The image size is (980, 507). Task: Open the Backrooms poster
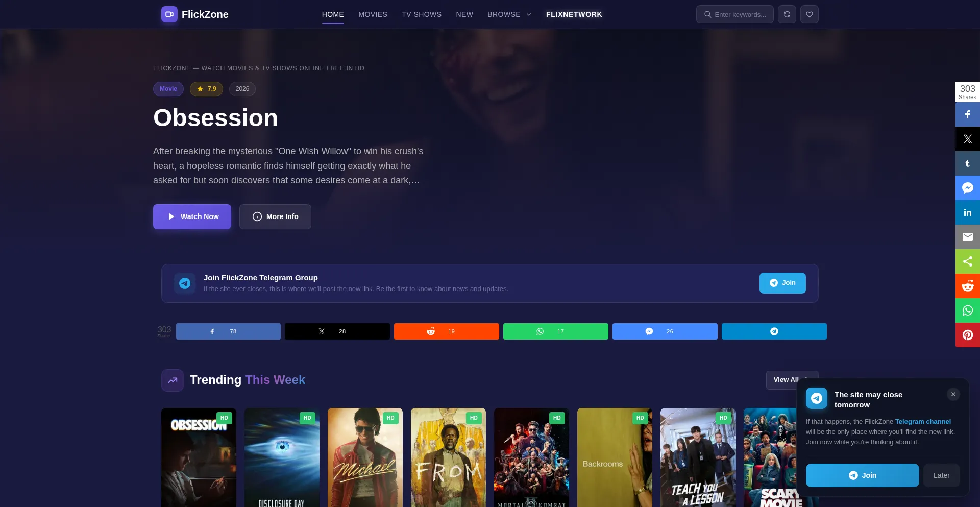(615, 457)
